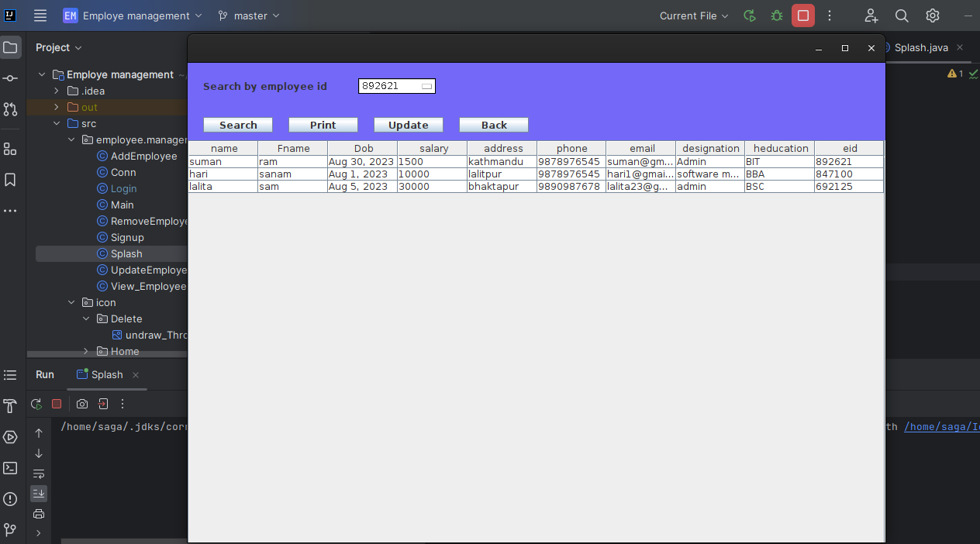Open the Structure tool window icon
The width and height of the screenshot is (980, 544).
[10, 149]
